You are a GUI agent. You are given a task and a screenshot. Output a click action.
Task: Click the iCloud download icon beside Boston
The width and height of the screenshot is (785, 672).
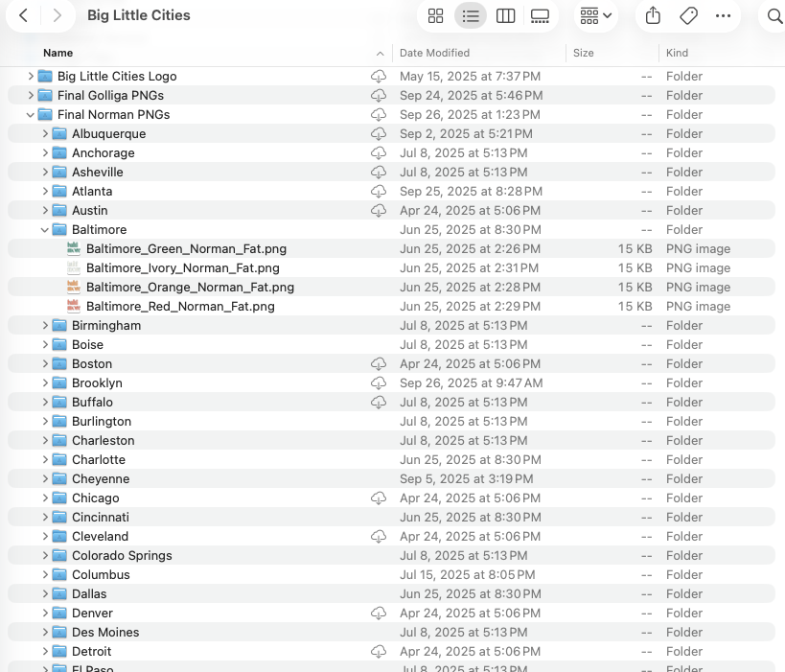(x=379, y=363)
